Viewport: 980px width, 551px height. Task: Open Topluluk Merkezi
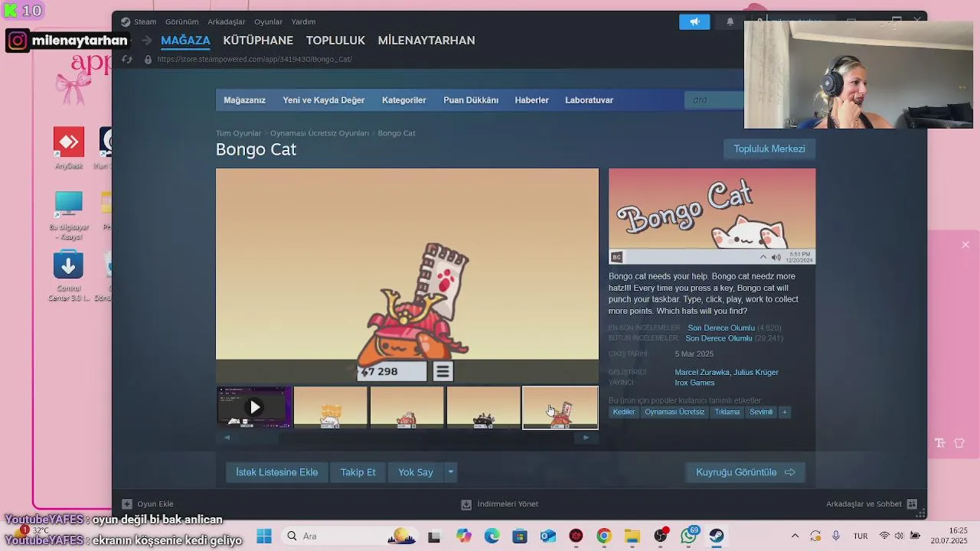pos(769,148)
